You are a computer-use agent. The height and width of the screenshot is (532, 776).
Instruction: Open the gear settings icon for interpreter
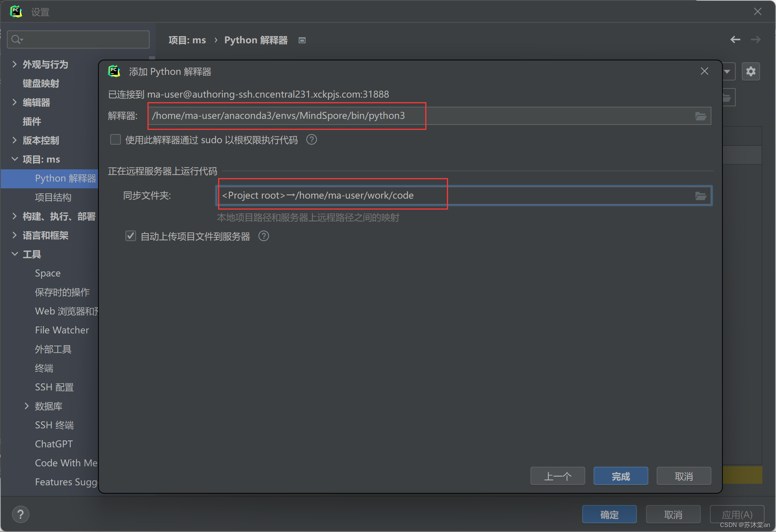point(751,71)
